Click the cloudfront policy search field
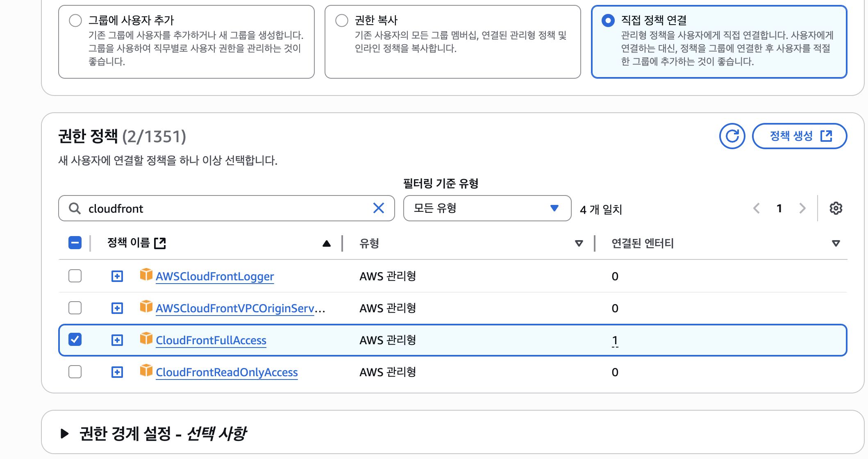The width and height of the screenshot is (868, 459). click(225, 208)
